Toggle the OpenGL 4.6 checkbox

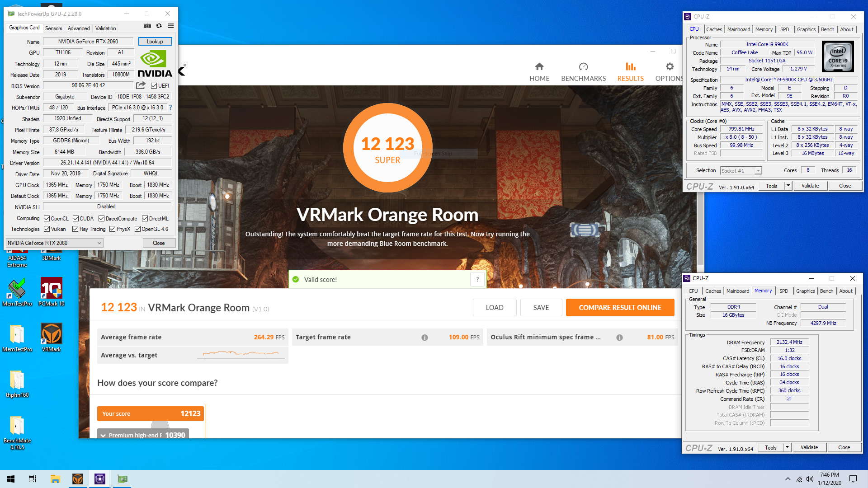pos(137,229)
